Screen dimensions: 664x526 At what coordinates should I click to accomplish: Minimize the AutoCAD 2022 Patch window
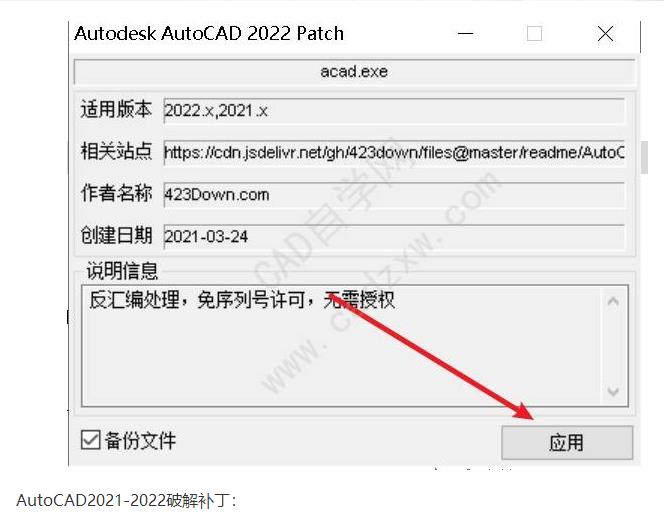(x=465, y=33)
